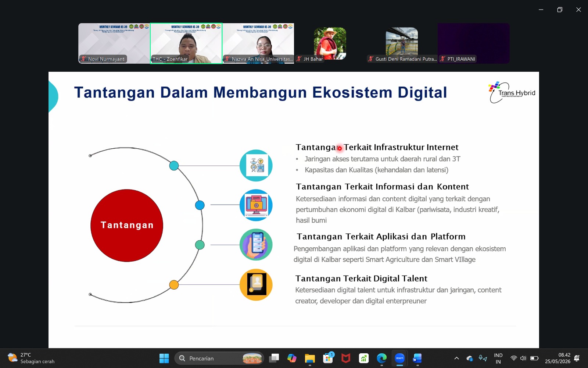Viewport: 588px width, 368px height.
Task: Select Novi Nurmayanti's video thumbnail
Action: click(114, 43)
